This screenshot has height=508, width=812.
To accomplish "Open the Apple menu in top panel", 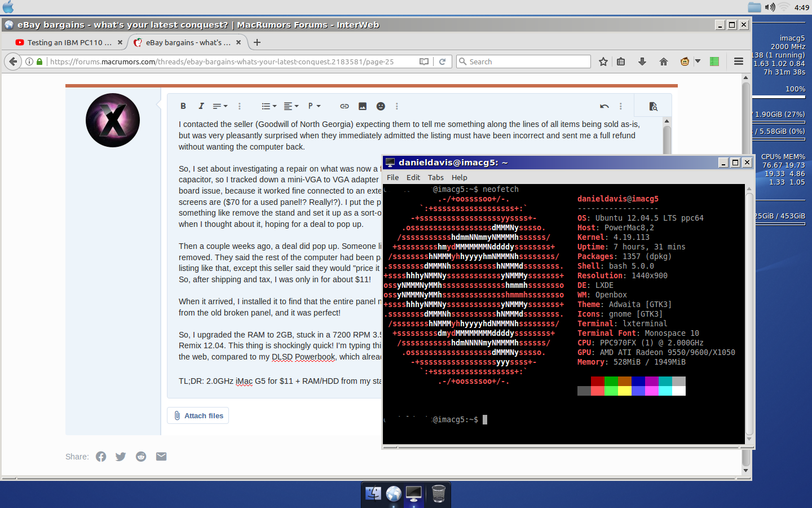I will point(8,7).
